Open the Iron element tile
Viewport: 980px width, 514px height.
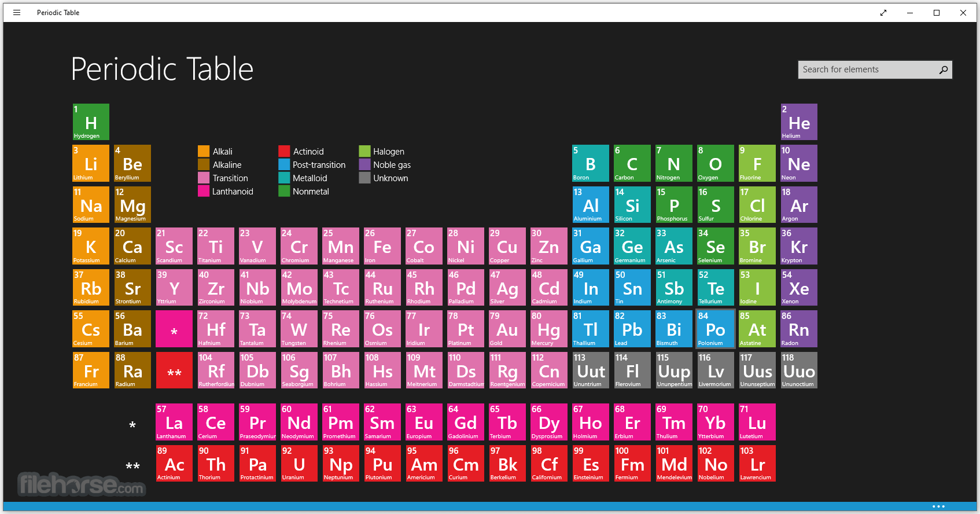click(x=382, y=246)
